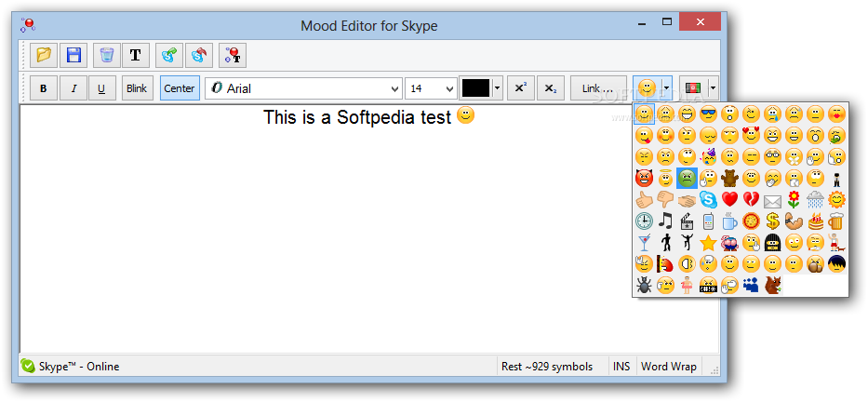Screen dimensions: 868x402
Task: Click the Skype™ - Online status indicator
Action: (70, 366)
